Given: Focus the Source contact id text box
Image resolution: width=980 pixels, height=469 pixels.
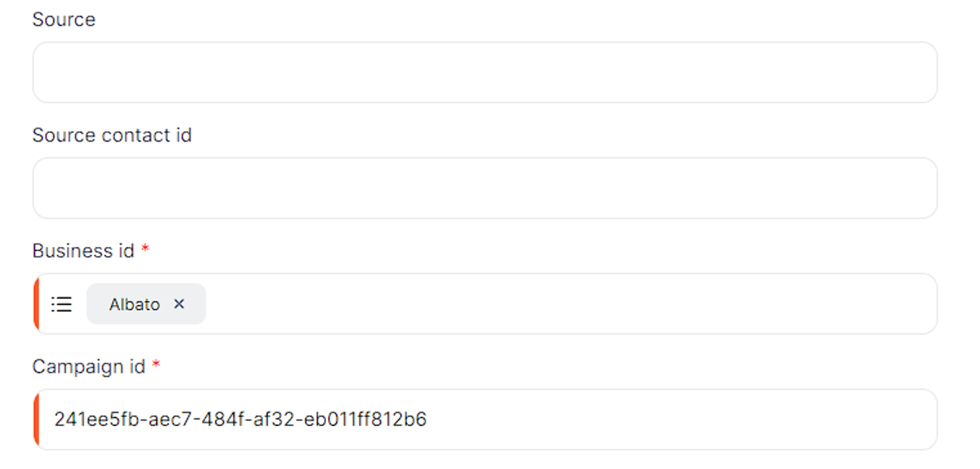Looking at the screenshot, I should [484, 188].
